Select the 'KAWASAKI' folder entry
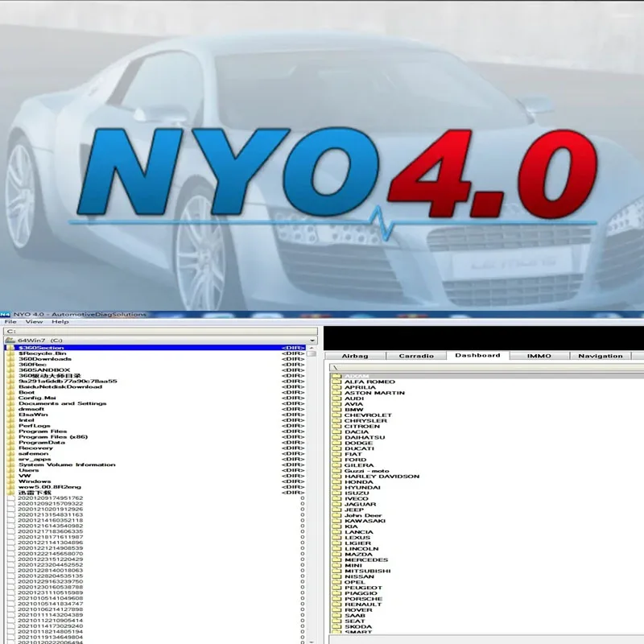Viewport: 644px width, 644px height. (365, 521)
